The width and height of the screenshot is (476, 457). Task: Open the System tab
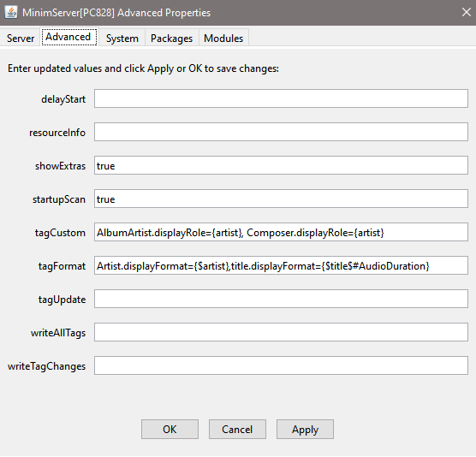click(122, 39)
